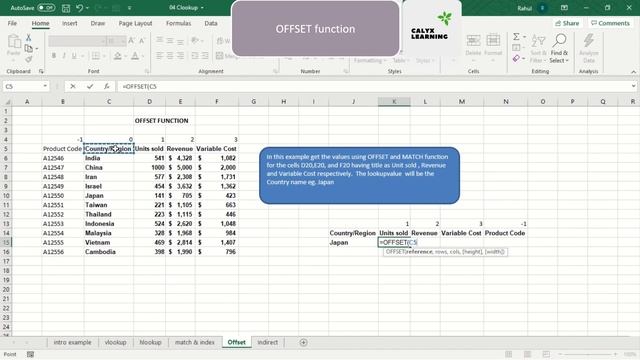Image resolution: width=640 pixels, height=360 pixels.
Task: Click the Rahul account name
Action: pos(524,8)
